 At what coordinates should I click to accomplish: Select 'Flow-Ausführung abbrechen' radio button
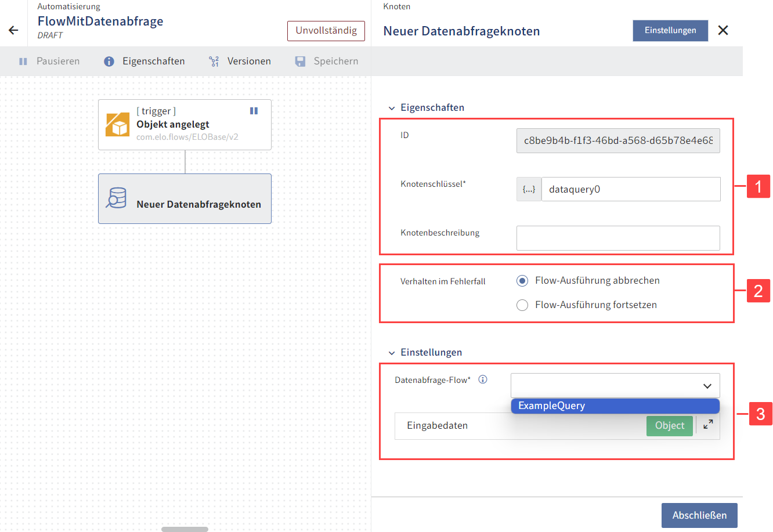(x=522, y=281)
